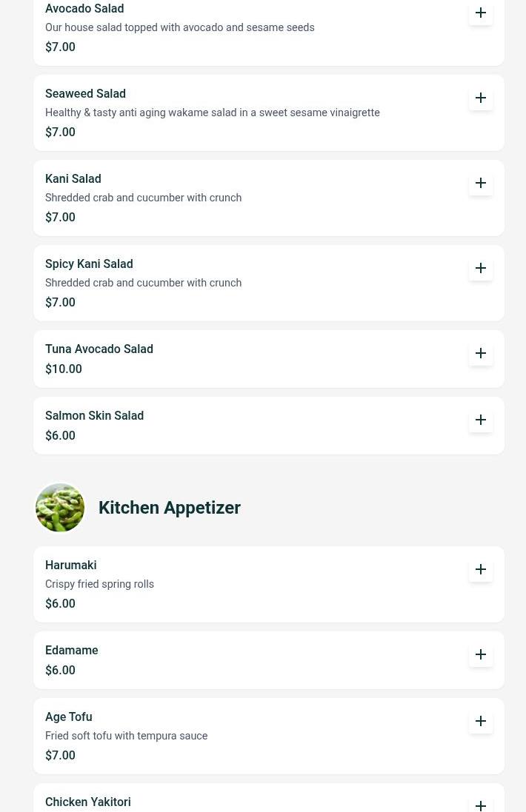Select the Harumaki item name
The image size is (526, 812).
71,565
